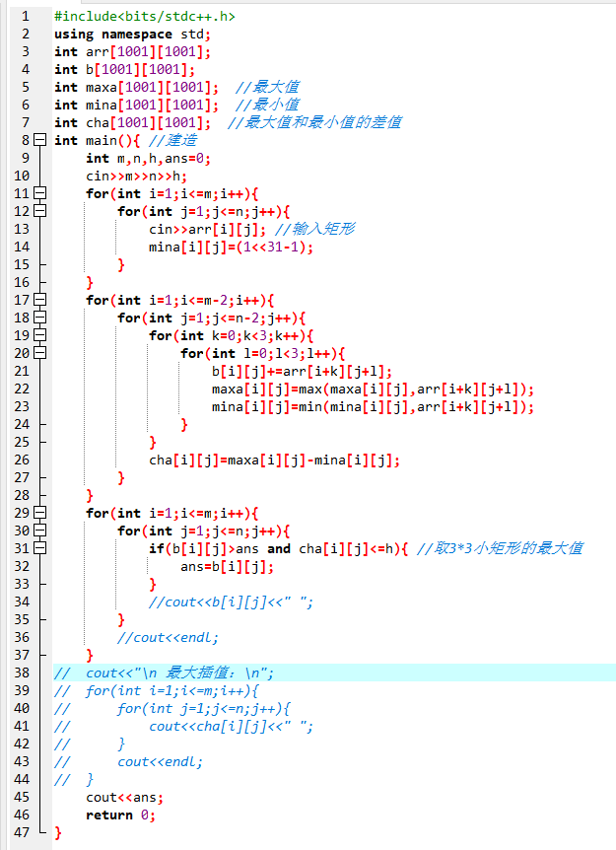Collapse the l loop fold at line 20
The image size is (616, 850).
[x=39, y=354]
